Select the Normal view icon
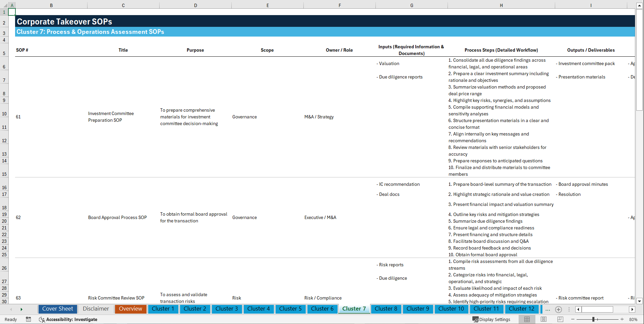Screen dimensions: 644x324 pyautogui.click(x=527, y=319)
